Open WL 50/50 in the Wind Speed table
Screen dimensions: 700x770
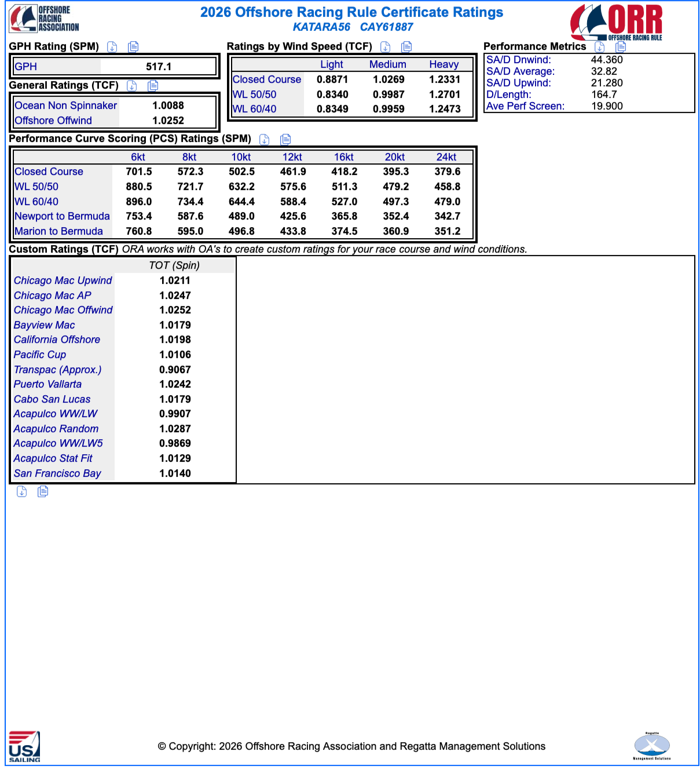click(254, 94)
